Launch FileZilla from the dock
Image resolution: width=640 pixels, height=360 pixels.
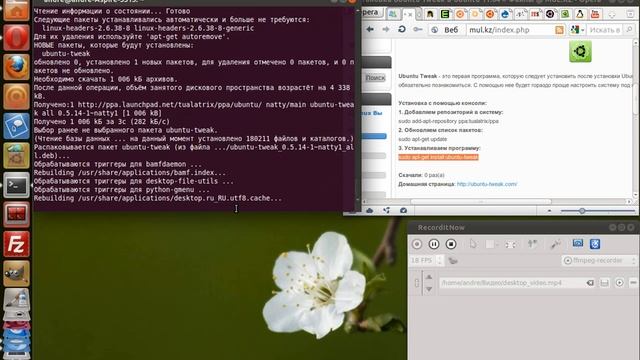click(16, 244)
